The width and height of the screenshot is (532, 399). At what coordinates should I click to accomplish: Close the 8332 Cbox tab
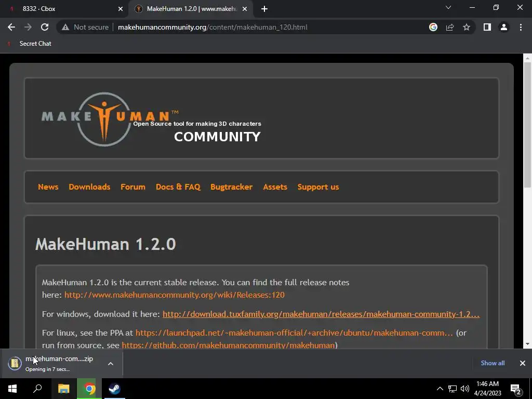(x=121, y=9)
